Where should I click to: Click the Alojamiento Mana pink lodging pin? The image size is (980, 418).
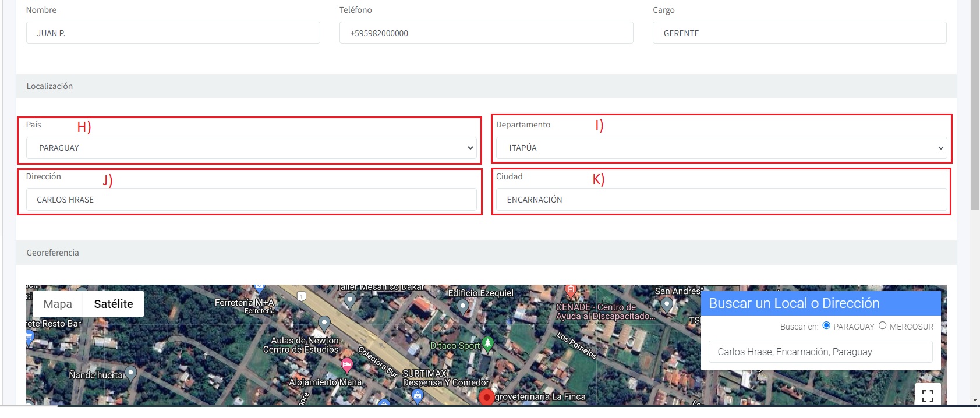tap(346, 366)
